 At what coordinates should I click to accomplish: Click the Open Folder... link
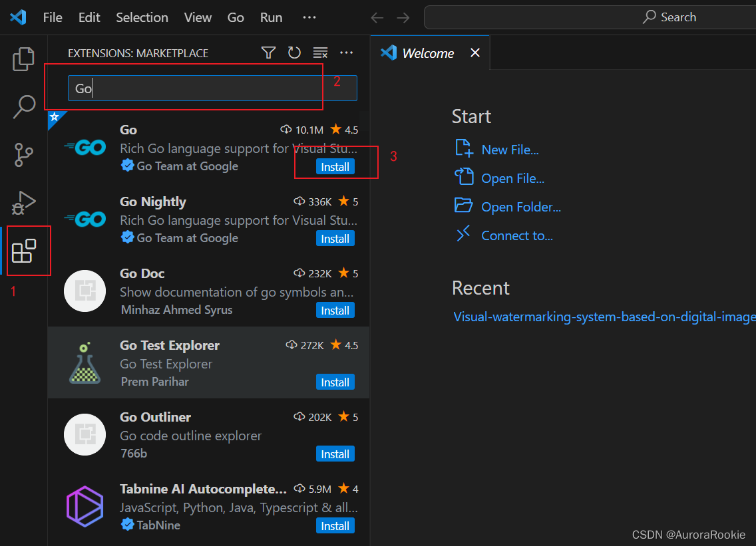coord(521,207)
